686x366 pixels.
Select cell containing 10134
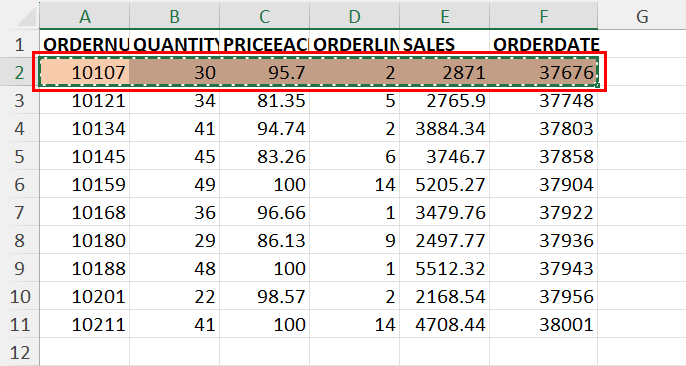[x=84, y=128]
